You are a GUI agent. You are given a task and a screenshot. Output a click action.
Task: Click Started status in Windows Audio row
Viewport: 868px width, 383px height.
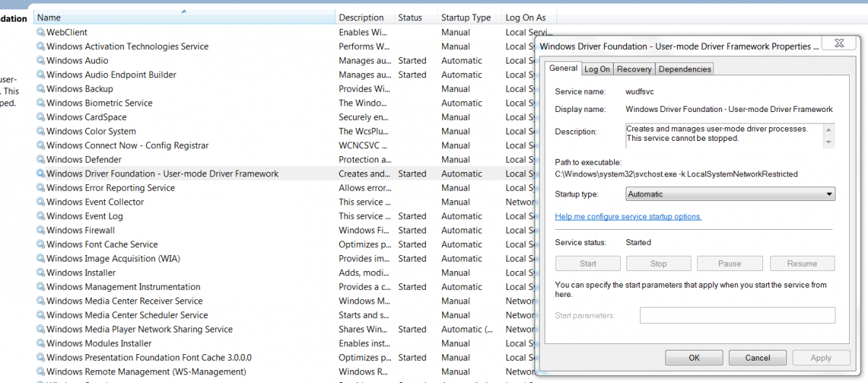(x=412, y=61)
